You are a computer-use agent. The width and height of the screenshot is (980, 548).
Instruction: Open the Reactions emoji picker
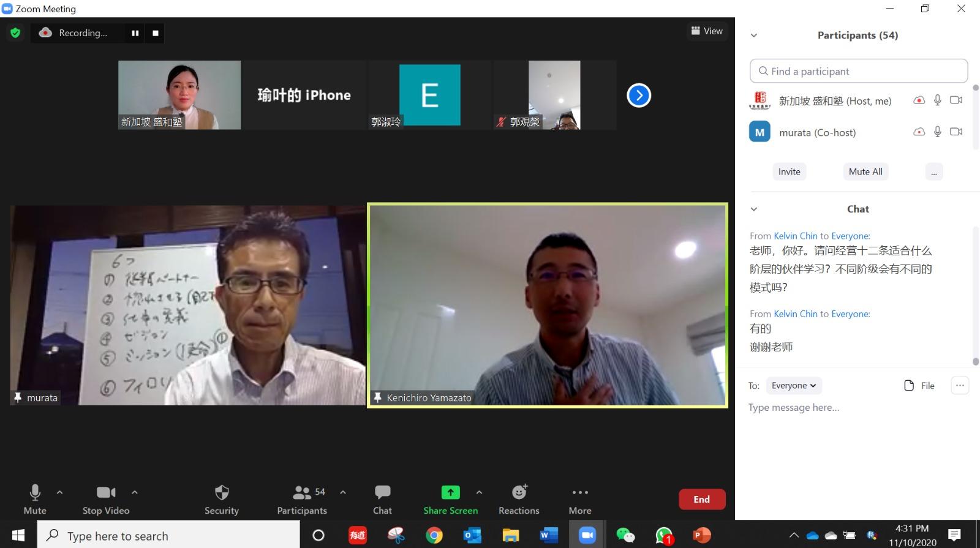coord(519,499)
